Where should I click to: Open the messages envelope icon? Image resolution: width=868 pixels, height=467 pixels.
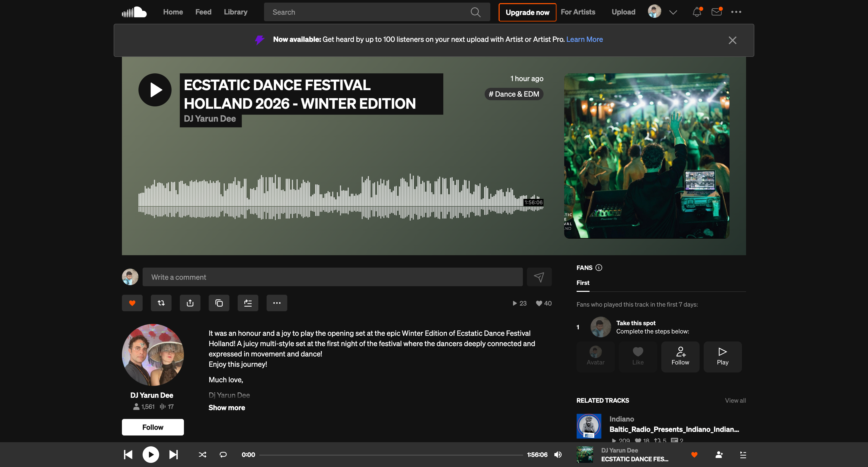tap(716, 12)
